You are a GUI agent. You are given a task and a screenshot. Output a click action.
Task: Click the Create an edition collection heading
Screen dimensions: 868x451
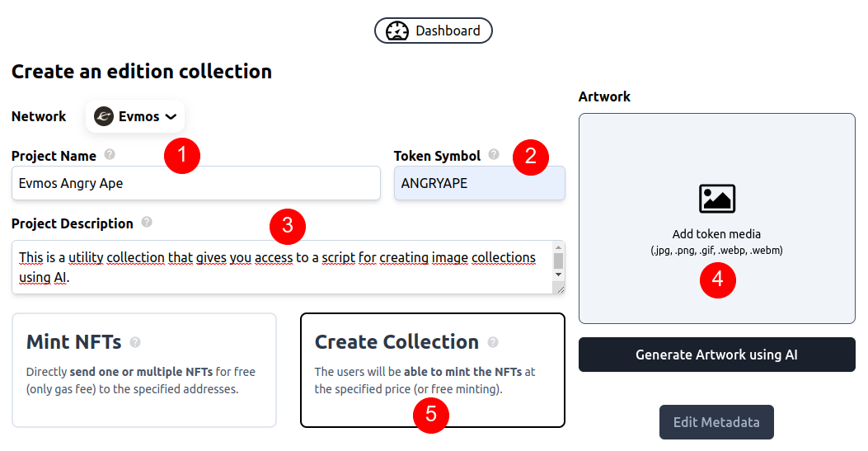(142, 72)
